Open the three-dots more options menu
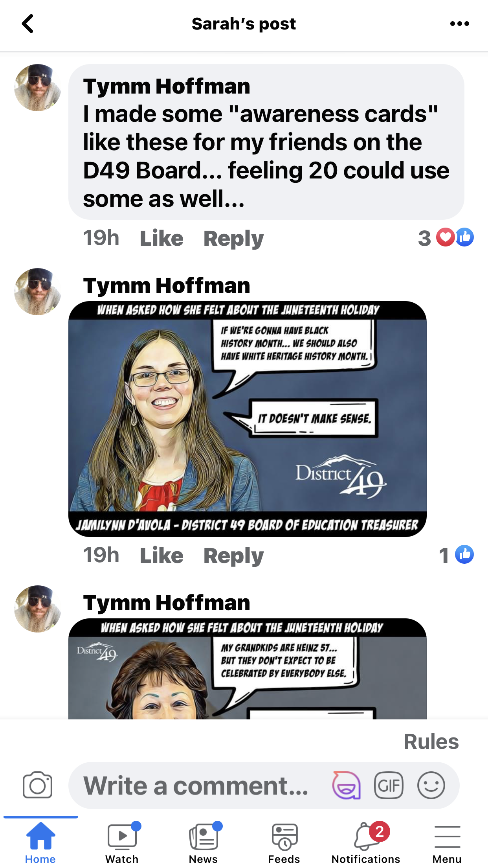Screen dimensions: 488x868 (459, 24)
